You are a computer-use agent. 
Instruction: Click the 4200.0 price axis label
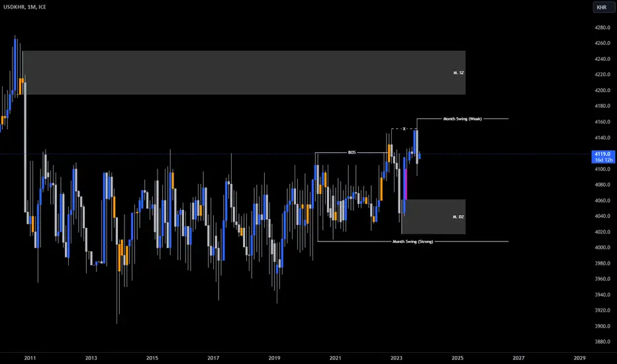click(x=602, y=90)
